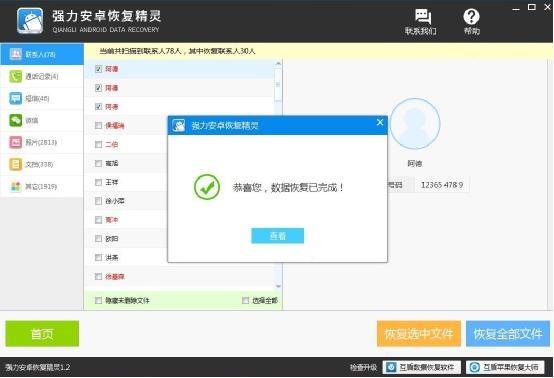
Task: Enable the 选择全部 checkbox
Action: point(245,300)
